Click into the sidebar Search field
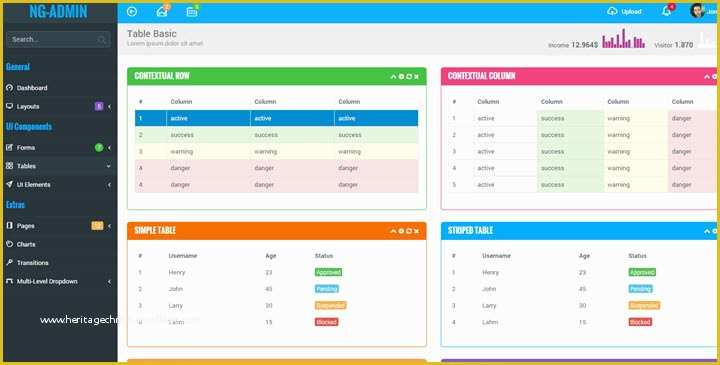This screenshot has width=720, height=365. (58, 39)
